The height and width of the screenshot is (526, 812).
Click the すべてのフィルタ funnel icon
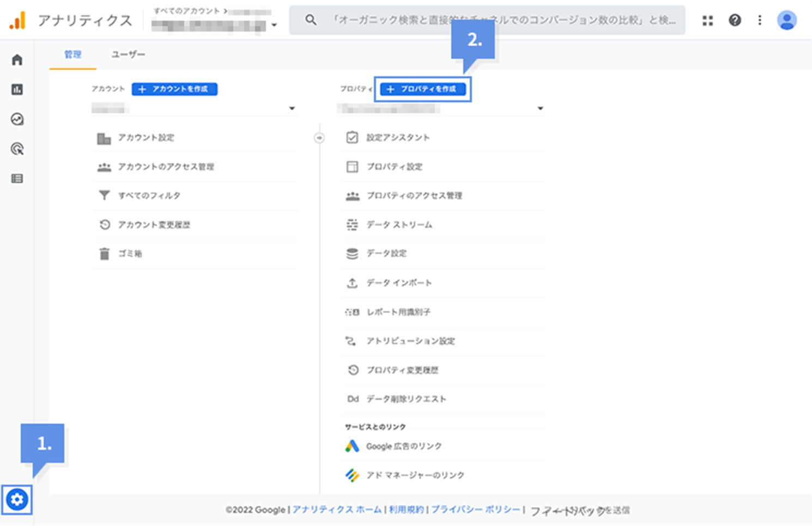pos(104,195)
